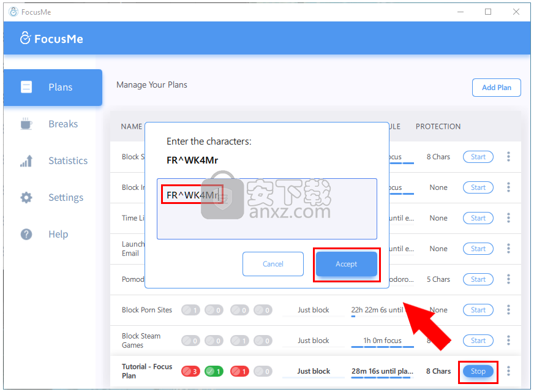Click grey badge showing 1 in Block Porn Sites row
534x392 pixels.
(190, 310)
